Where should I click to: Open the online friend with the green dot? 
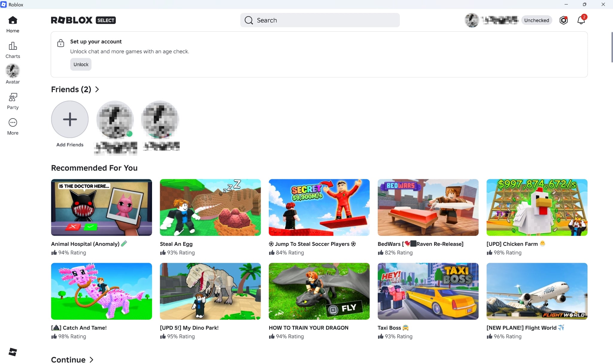click(x=115, y=120)
